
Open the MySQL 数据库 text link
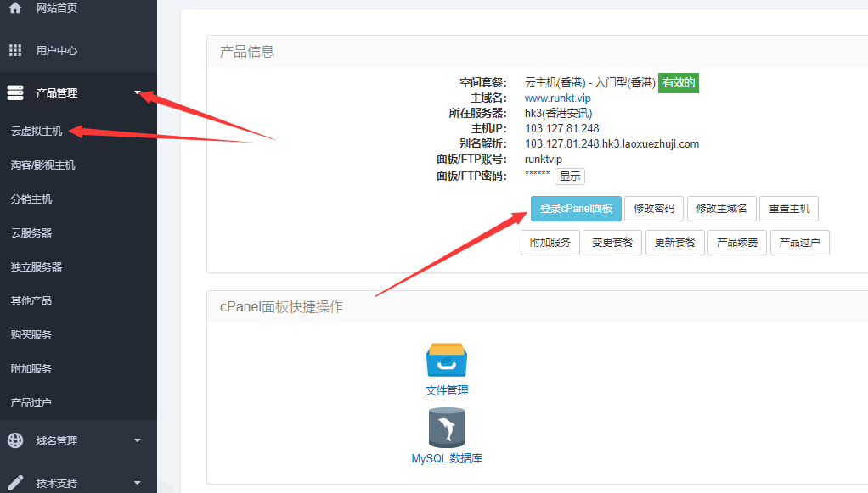click(446, 458)
